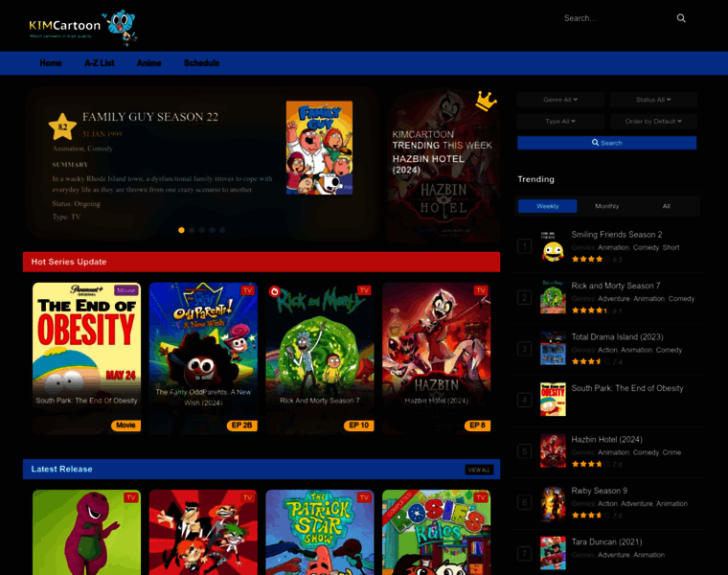Click Short genre under Smiling Friends
This screenshot has height=575, width=728.
point(671,247)
